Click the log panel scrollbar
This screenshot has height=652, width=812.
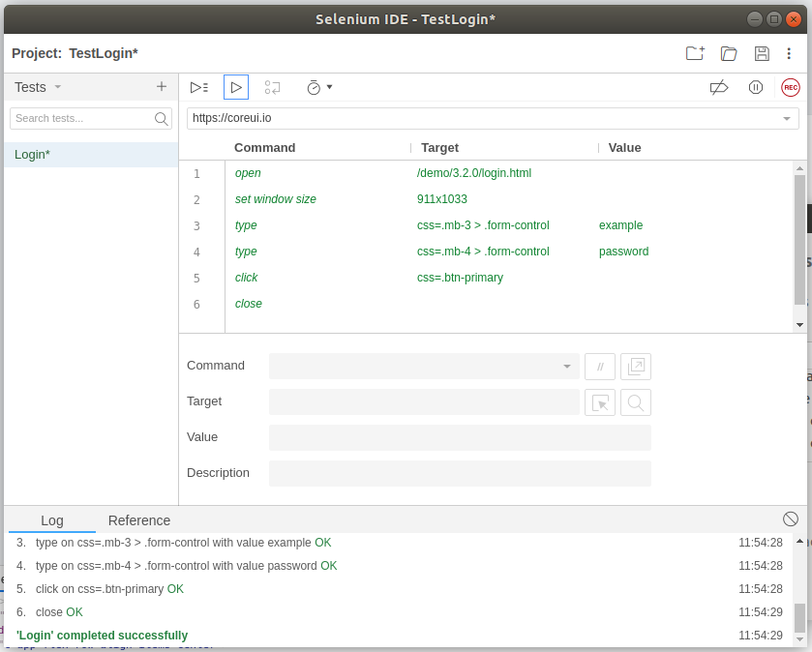point(799,618)
